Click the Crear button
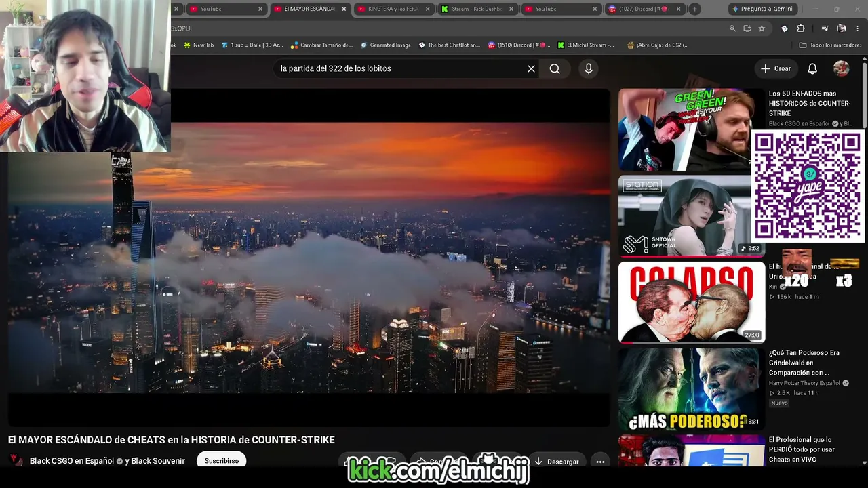The image size is (868, 488). (x=776, y=68)
